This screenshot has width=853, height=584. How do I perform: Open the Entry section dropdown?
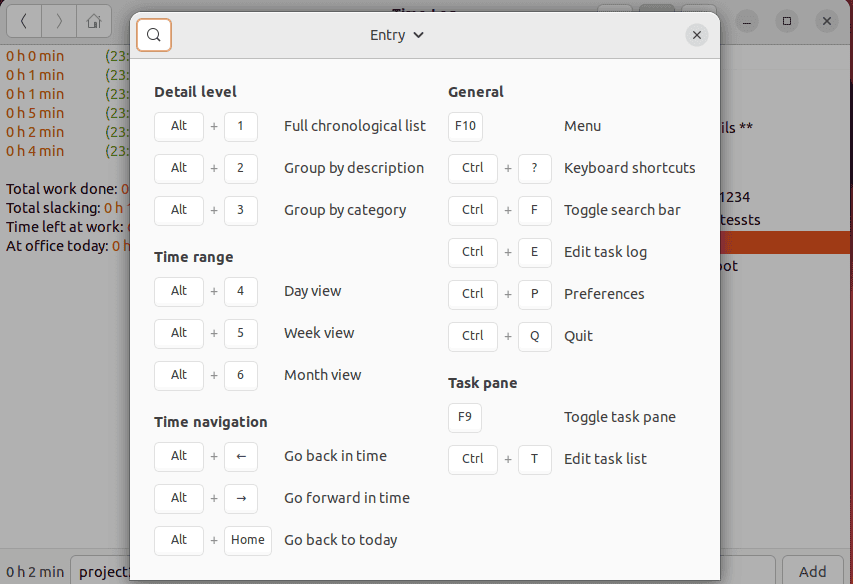pos(397,35)
